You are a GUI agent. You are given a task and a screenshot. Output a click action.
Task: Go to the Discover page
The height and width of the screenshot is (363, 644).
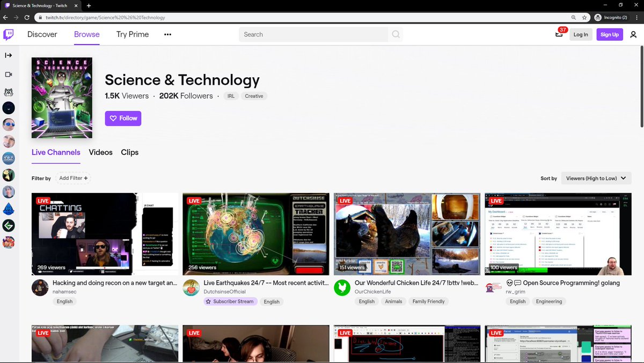(x=42, y=34)
